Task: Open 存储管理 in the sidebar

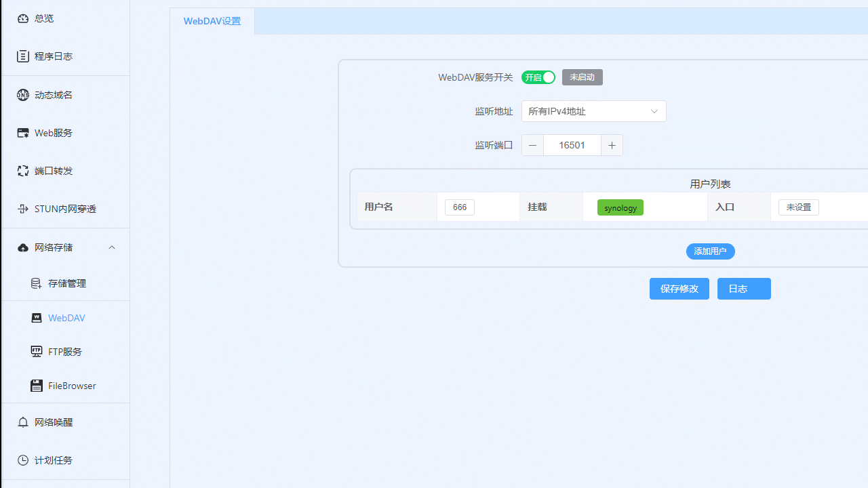Action: tap(66, 283)
